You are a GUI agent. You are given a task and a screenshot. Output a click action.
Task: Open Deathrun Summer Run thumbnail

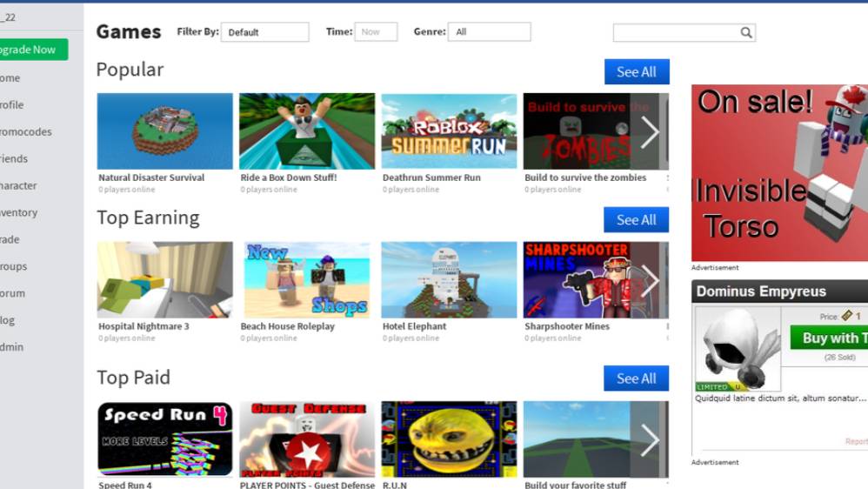pyautogui.click(x=449, y=131)
